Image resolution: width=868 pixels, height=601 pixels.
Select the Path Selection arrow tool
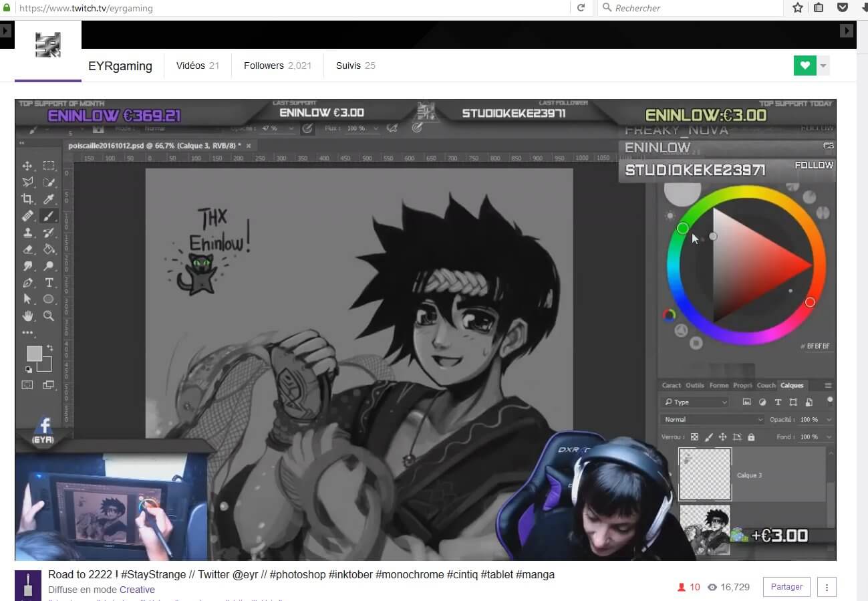(x=27, y=299)
